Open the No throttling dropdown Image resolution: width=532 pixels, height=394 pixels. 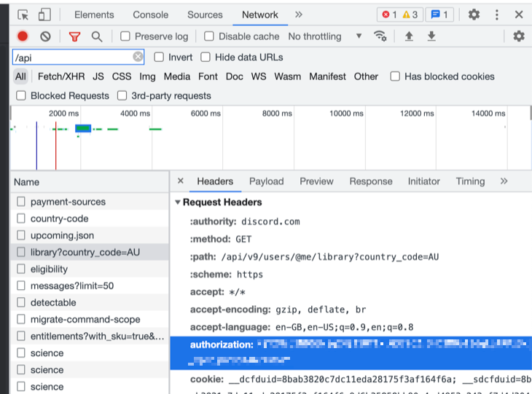point(324,36)
